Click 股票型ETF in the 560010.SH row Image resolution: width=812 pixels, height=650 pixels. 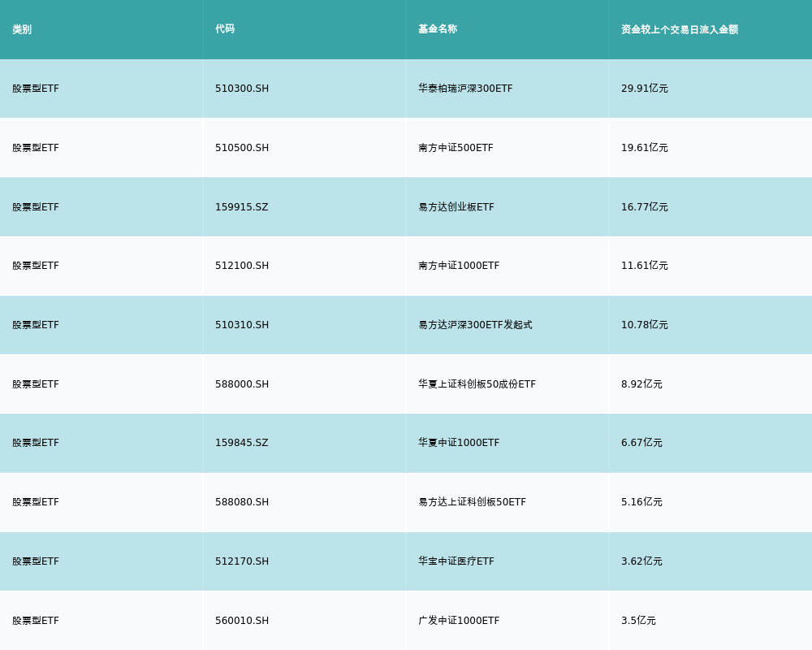[36, 621]
